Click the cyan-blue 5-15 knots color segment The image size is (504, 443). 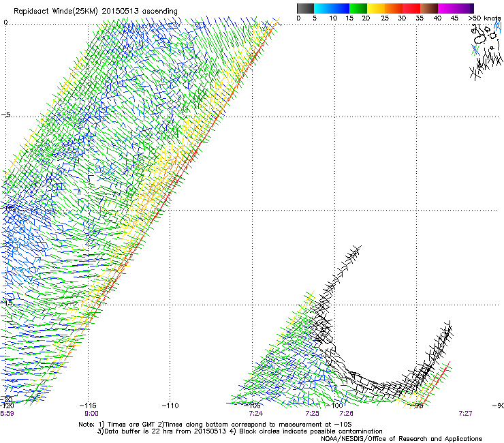coord(332,8)
